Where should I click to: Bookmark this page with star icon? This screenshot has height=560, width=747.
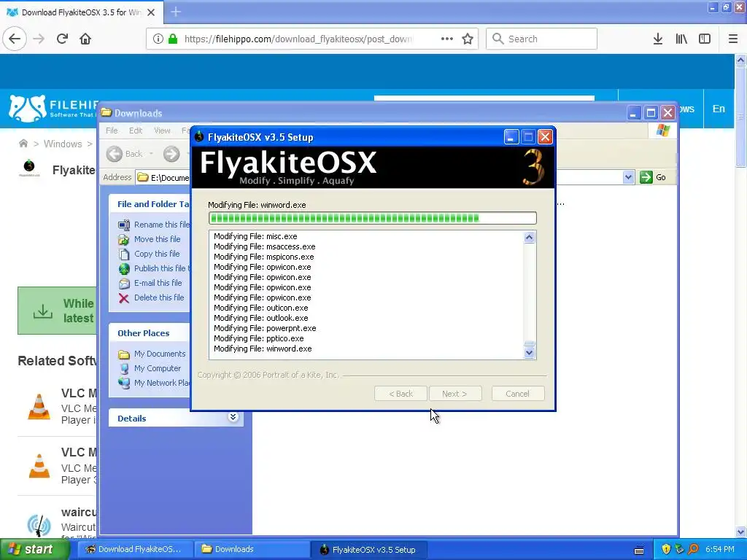click(468, 39)
